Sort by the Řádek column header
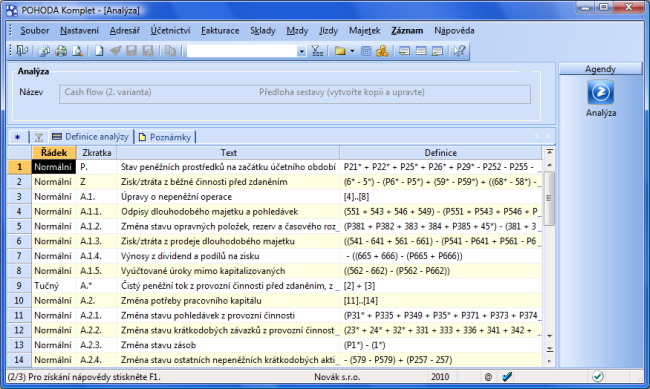 54,153
